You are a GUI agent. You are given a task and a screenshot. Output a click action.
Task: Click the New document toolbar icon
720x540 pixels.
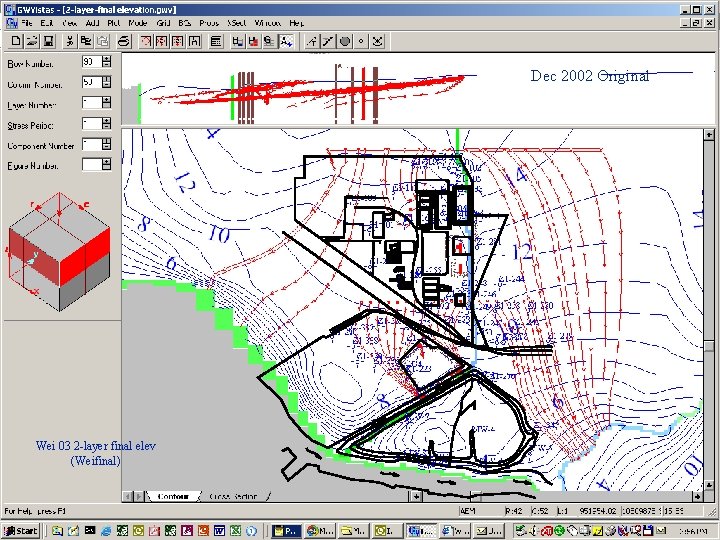point(16,41)
